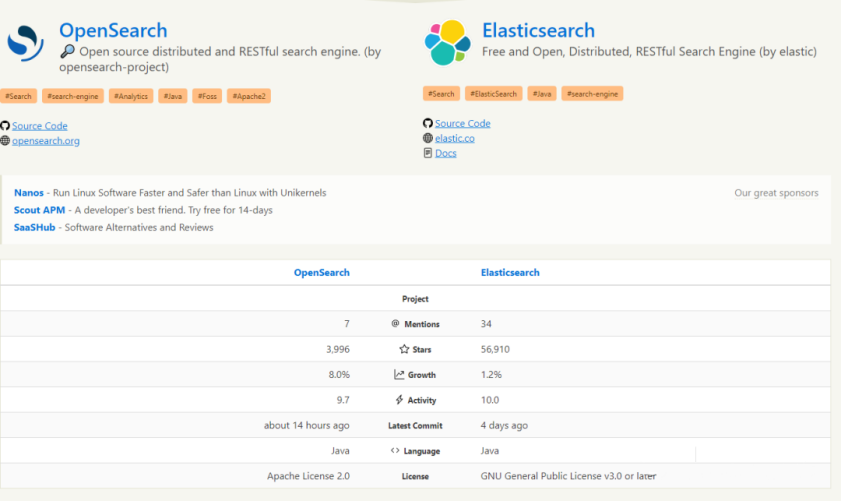This screenshot has height=501, width=842.
Task: Click Elasticsearch stars value 56,910
Action: click(x=495, y=349)
